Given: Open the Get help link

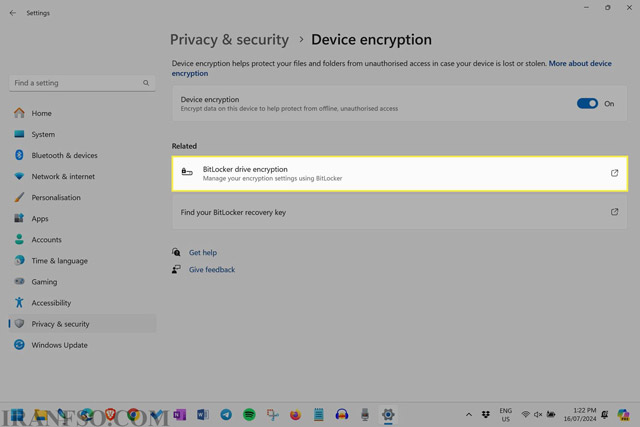Looking at the screenshot, I should coord(203,253).
